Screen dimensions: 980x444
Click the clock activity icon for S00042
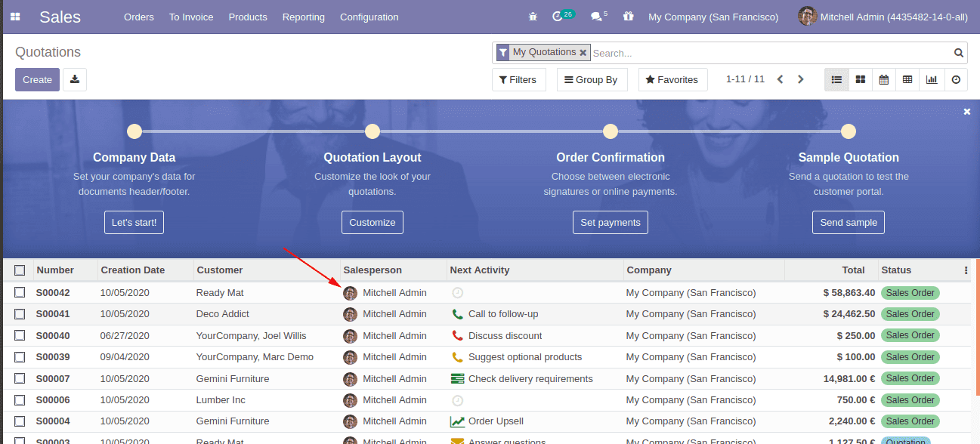click(x=457, y=293)
